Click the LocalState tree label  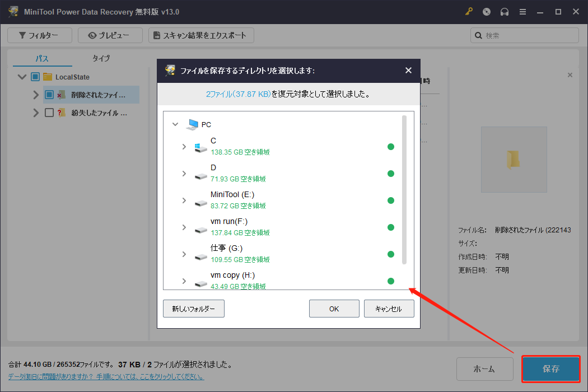tap(72, 77)
